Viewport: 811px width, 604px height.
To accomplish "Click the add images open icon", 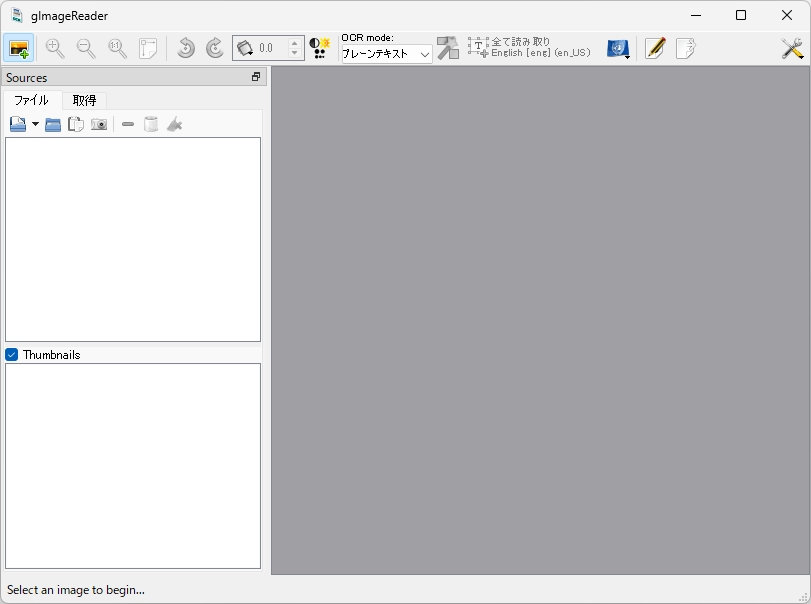I will (18, 125).
